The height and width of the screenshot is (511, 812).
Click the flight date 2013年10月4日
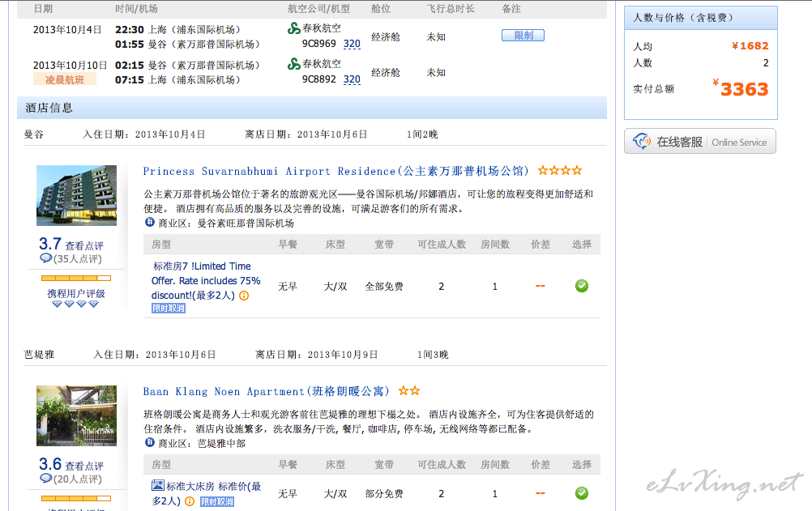(x=67, y=29)
